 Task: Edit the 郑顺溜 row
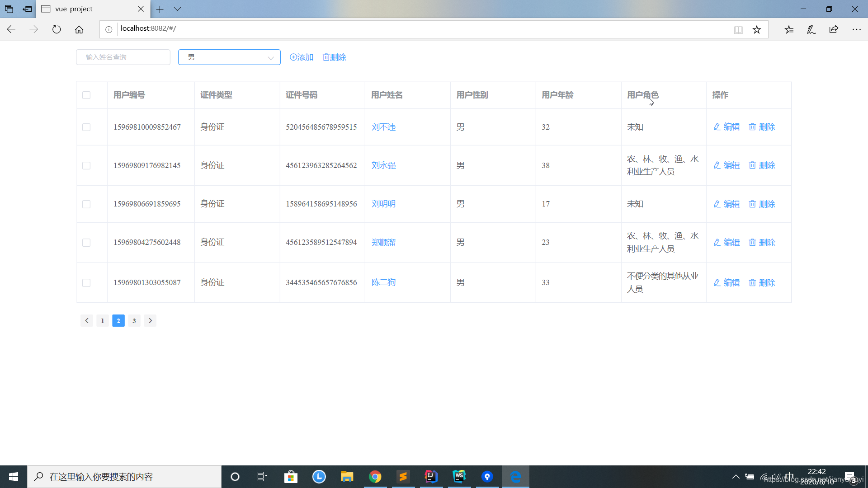coord(726,243)
